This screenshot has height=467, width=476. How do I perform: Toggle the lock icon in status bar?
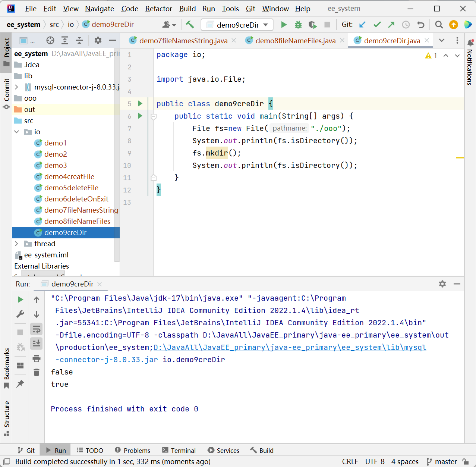466,461
